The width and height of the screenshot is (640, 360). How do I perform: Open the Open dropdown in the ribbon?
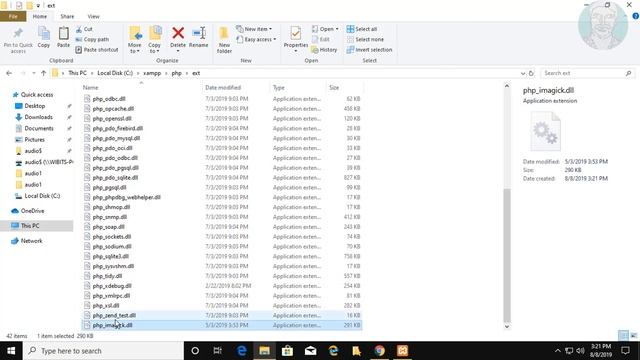pyautogui.click(x=325, y=29)
